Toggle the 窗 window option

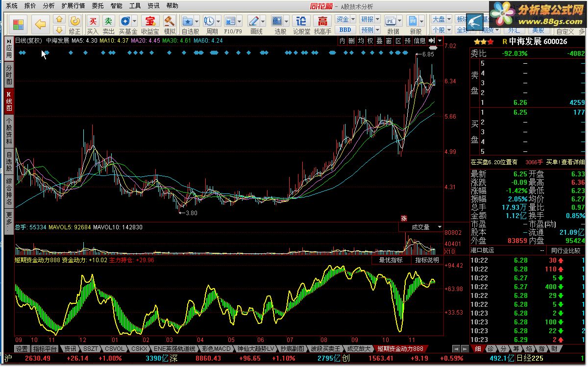click(389, 41)
